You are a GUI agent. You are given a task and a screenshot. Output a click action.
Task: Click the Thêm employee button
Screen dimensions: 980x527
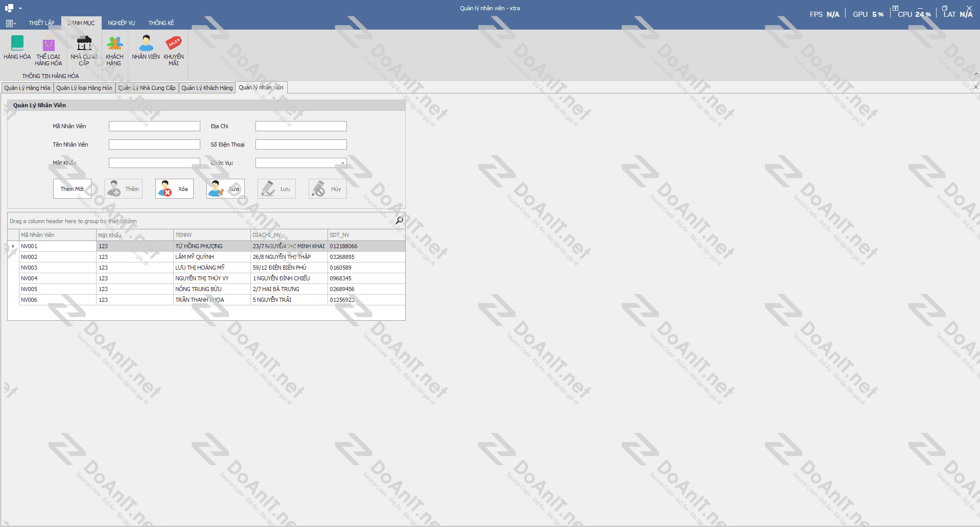click(x=123, y=189)
